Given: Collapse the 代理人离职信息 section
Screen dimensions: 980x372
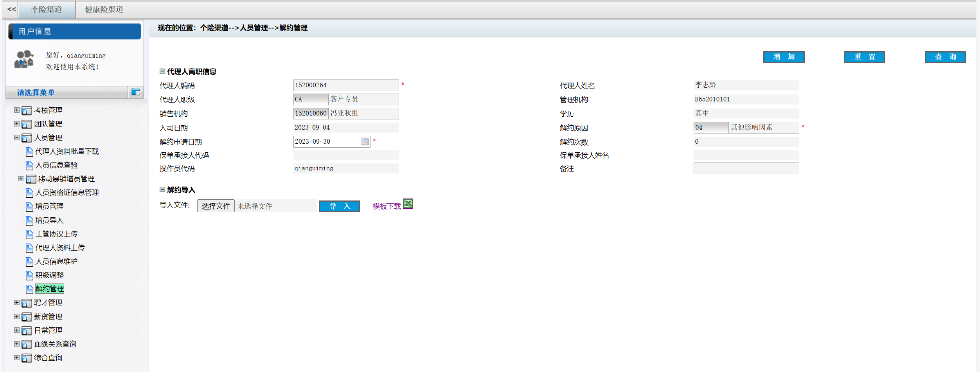Looking at the screenshot, I should point(162,71).
